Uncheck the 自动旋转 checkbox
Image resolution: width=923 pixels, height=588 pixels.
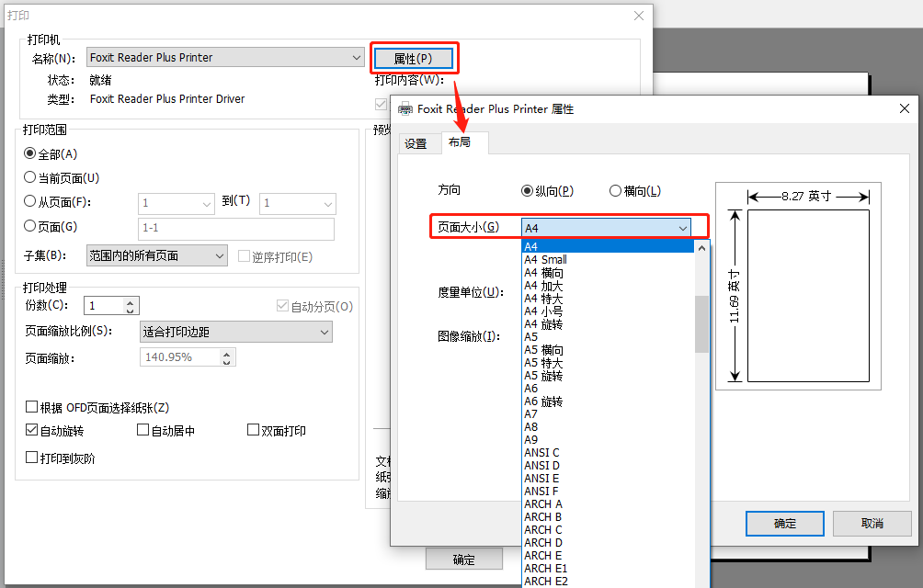click(31, 429)
